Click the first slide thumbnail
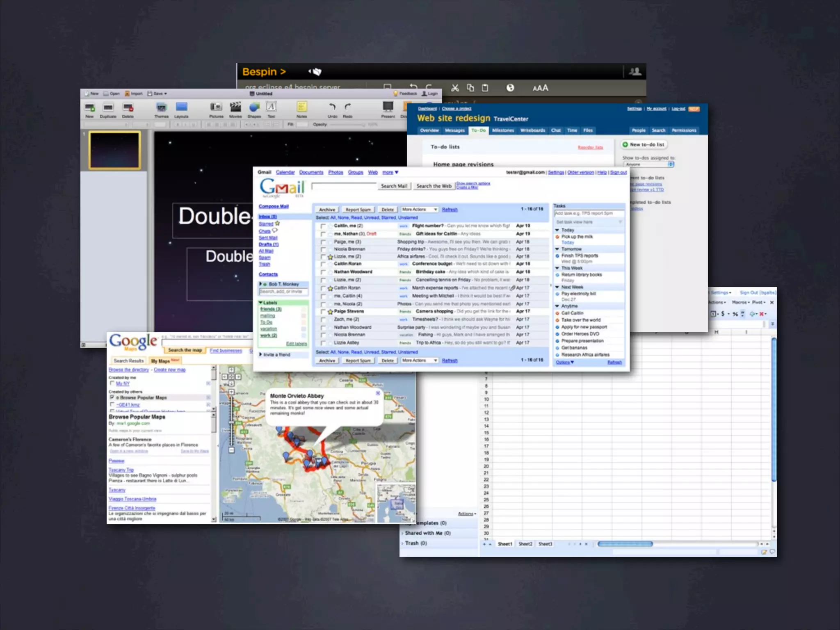The height and width of the screenshot is (630, 840). [x=115, y=150]
